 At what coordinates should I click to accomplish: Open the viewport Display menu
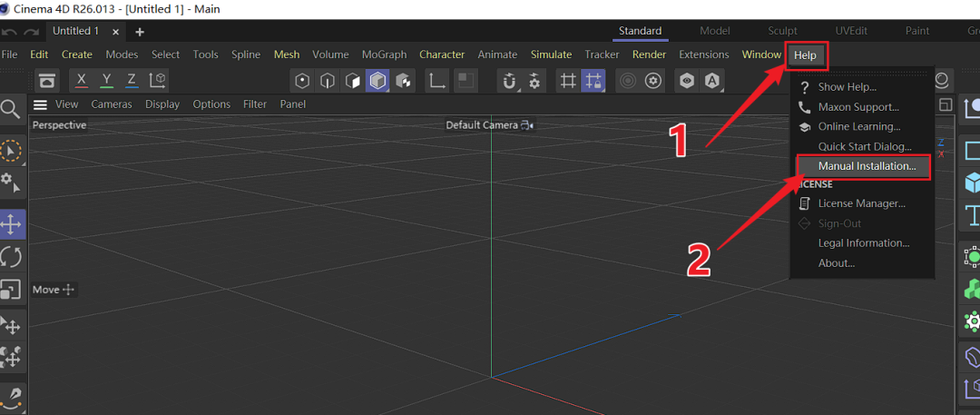tap(162, 104)
